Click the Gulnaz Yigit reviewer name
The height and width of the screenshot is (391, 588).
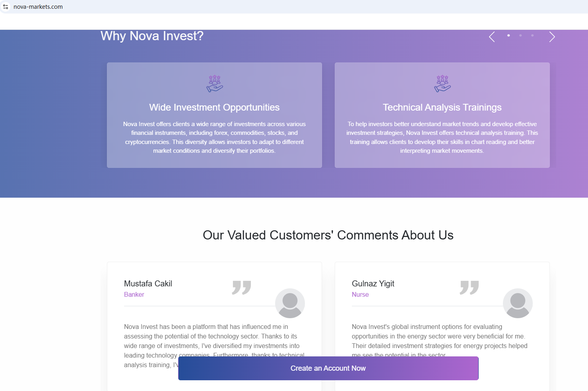(373, 284)
